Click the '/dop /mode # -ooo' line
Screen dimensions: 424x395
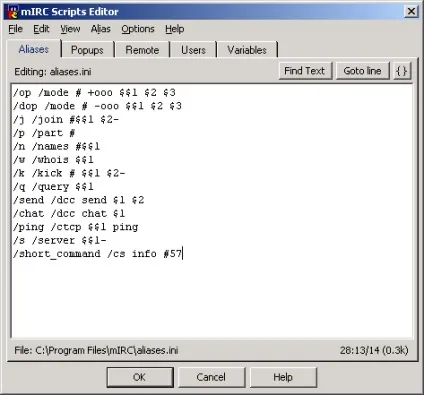(x=97, y=106)
